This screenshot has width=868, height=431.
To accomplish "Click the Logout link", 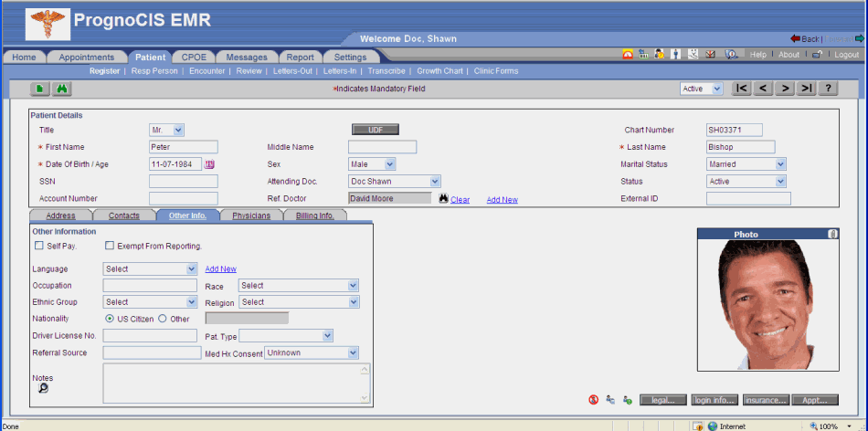I will tap(846, 55).
